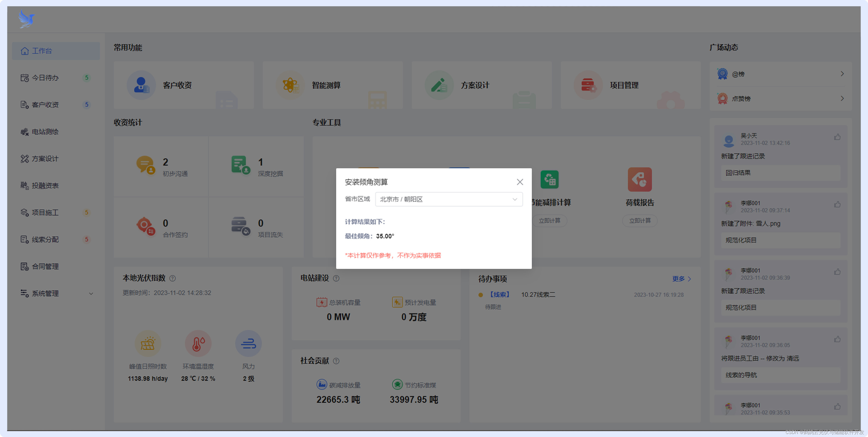Click the 客户收资 card icon in 常用功能
The height and width of the screenshot is (437, 868).
(141, 85)
